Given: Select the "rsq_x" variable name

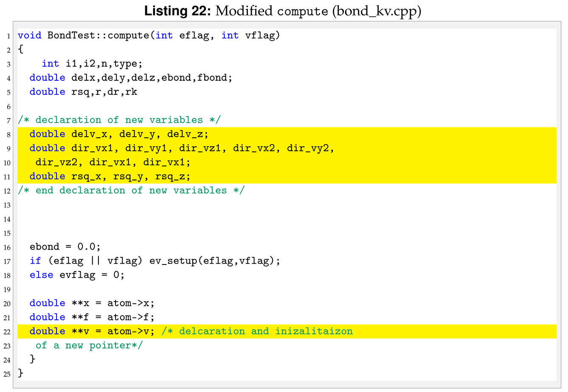Looking at the screenshot, I should pos(86,176).
